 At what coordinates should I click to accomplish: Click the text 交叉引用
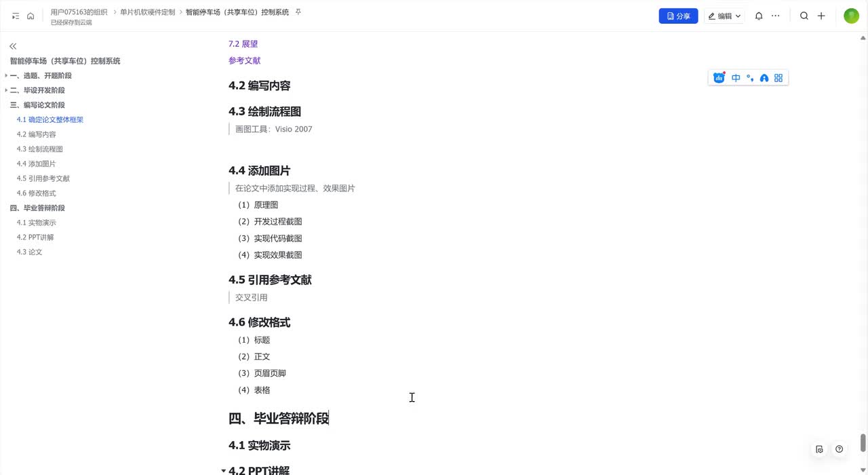(x=252, y=298)
